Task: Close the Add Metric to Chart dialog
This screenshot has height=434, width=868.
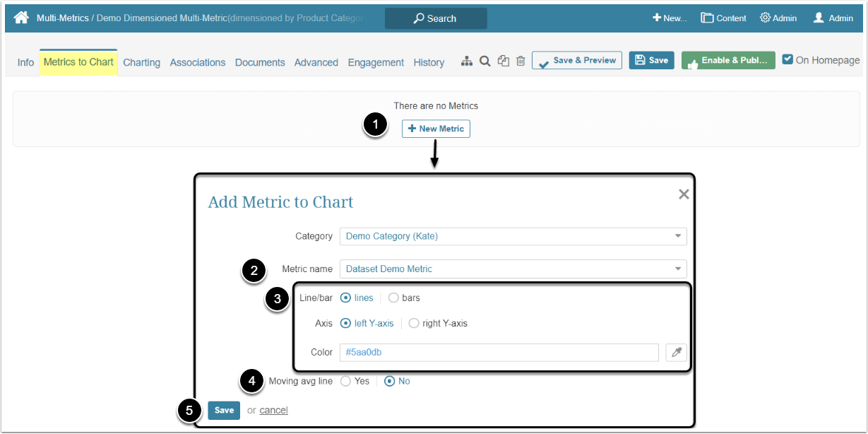Action: 683,194
